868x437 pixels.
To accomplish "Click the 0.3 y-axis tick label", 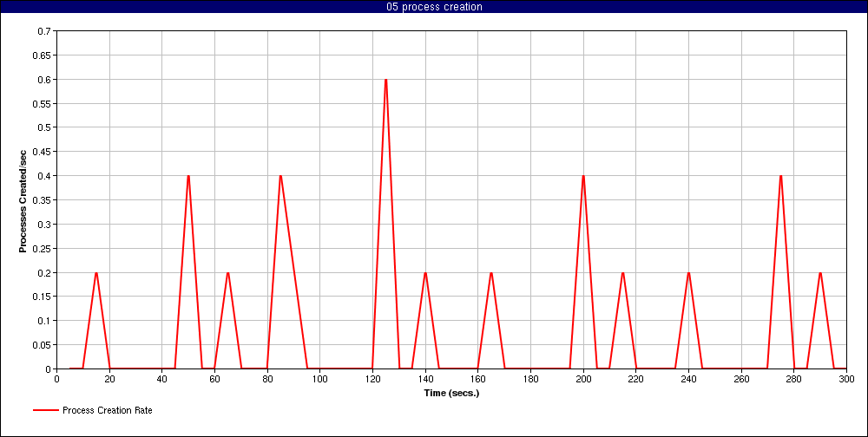I will (x=43, y=224).
